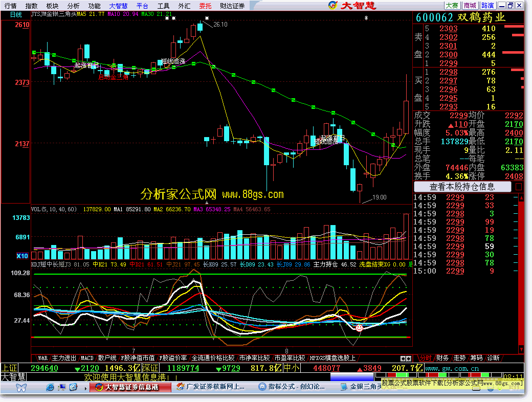Select the 市净率比较 tab
Image resolution: width=532 pixels, height=402 pixels.
coord(254,358)
